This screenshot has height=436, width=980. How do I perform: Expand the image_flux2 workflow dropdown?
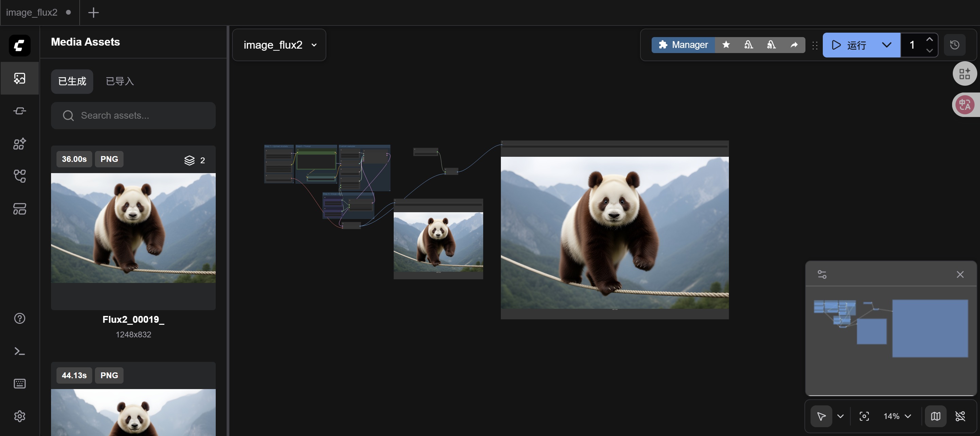pyautogui.click(x=279, y=45)
